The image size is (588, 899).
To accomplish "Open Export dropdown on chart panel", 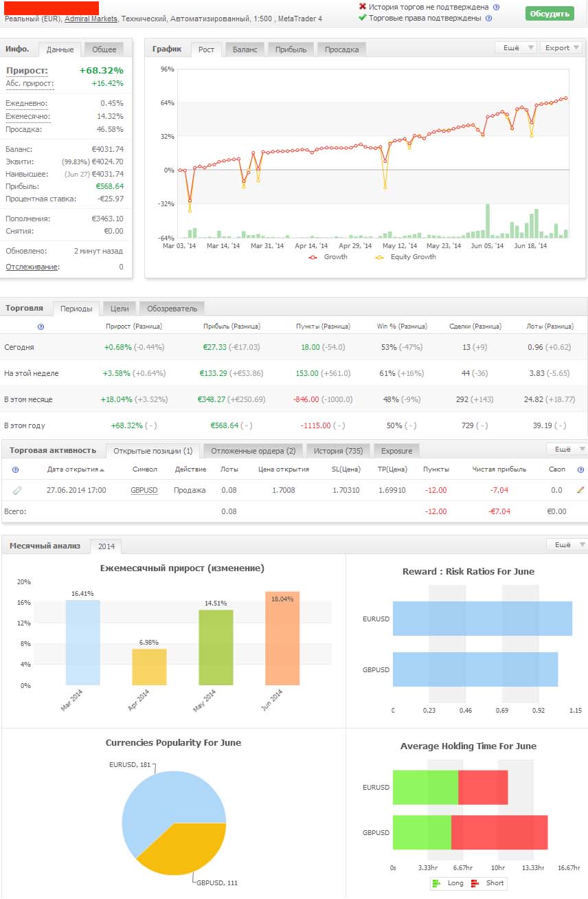I will point(561,47).
